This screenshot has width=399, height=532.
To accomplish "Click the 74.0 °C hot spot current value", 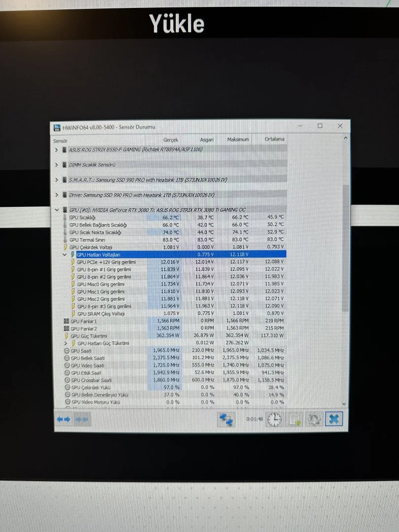I will 170,233.
